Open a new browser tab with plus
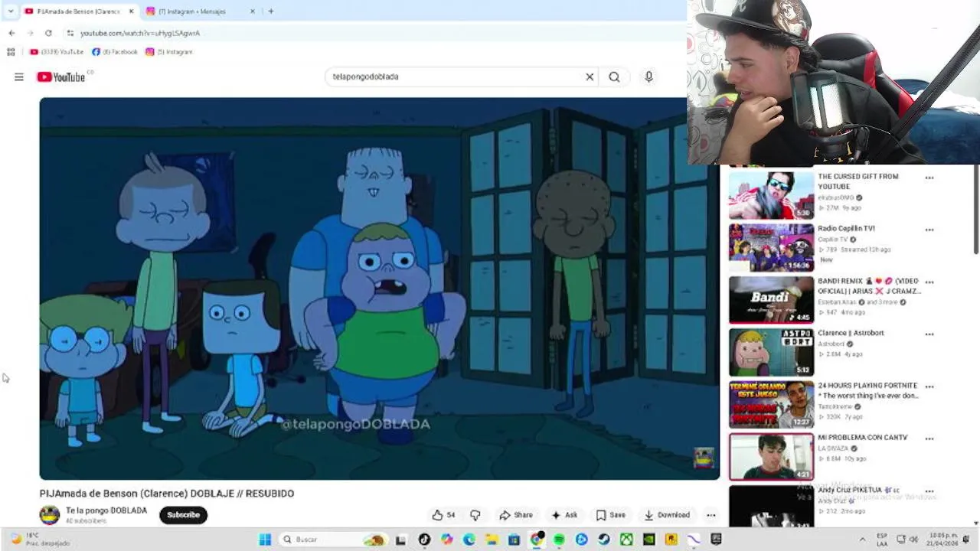 [x=270, y=11]
